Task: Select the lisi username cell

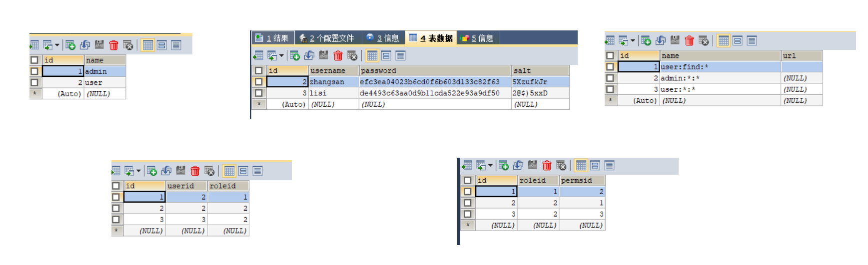Action: click(334, 93)
